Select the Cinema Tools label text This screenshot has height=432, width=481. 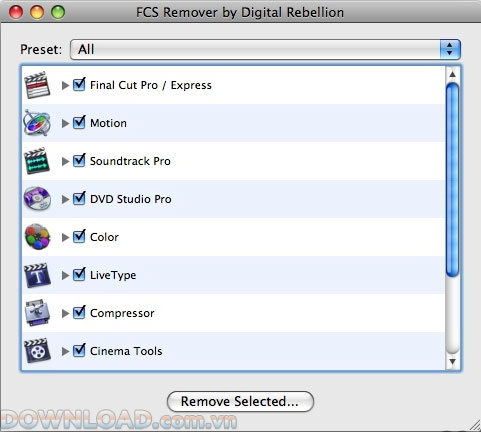coord(126,351)
